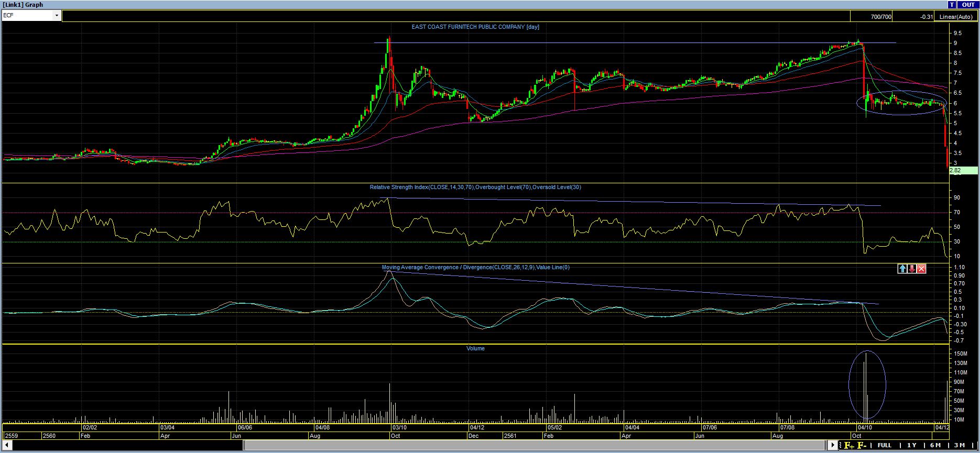
Task: Click the T button in title bar
Action: (x=952, y=5)
